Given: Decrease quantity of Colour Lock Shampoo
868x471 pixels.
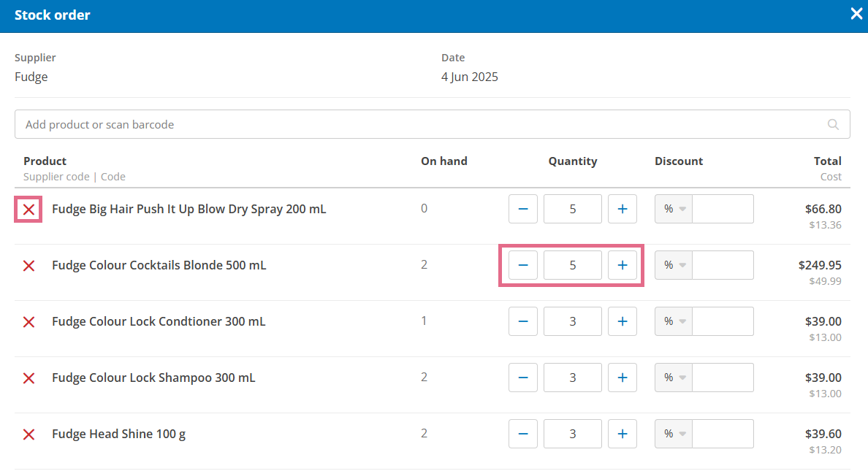Looking at the screenshot, I should tap(523, 378).
